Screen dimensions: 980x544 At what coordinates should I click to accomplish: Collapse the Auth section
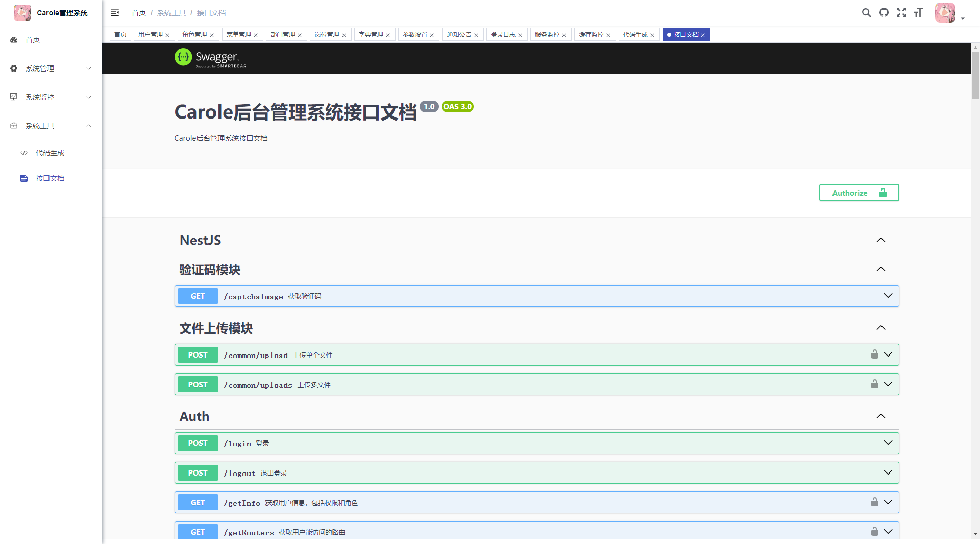click(881, 416)
